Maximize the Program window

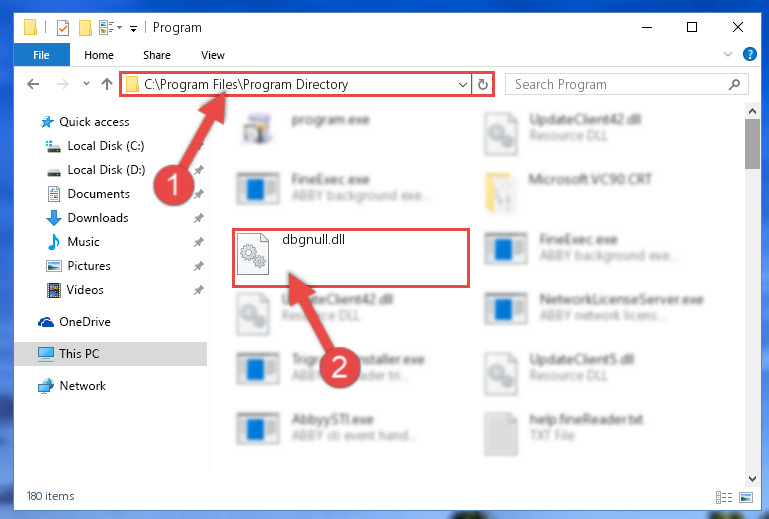692,27
